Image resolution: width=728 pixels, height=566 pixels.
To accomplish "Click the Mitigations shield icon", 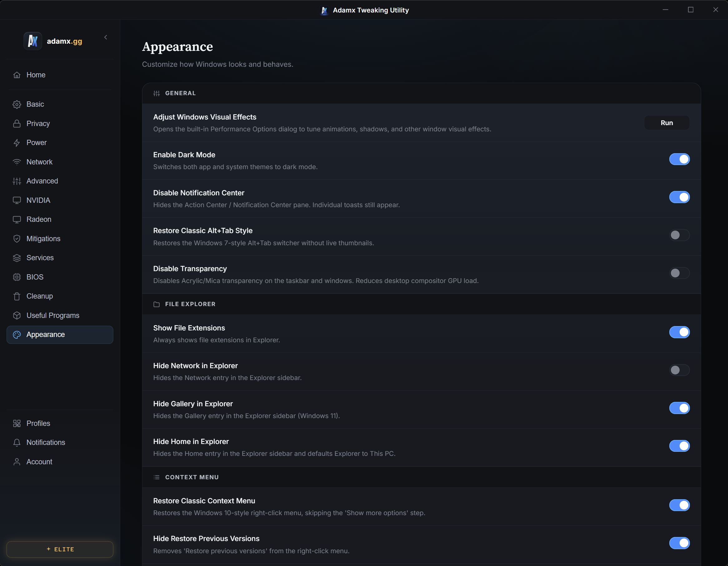I will coord(17,238).
